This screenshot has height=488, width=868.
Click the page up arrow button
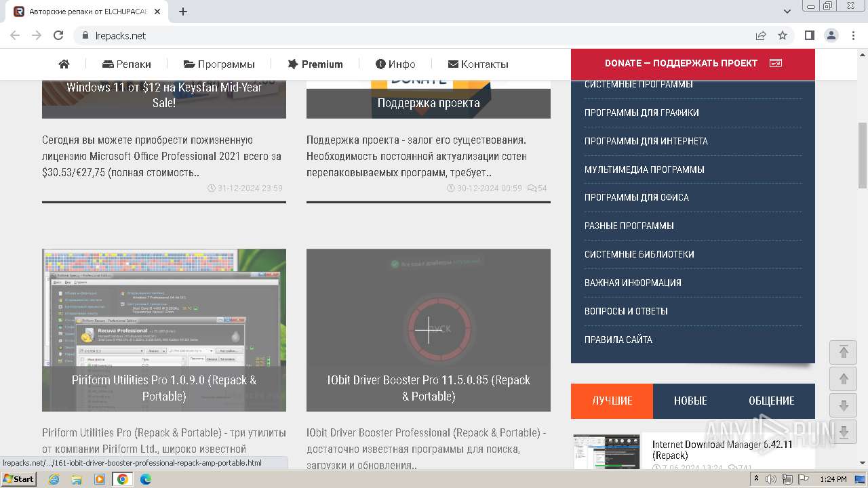844,379
